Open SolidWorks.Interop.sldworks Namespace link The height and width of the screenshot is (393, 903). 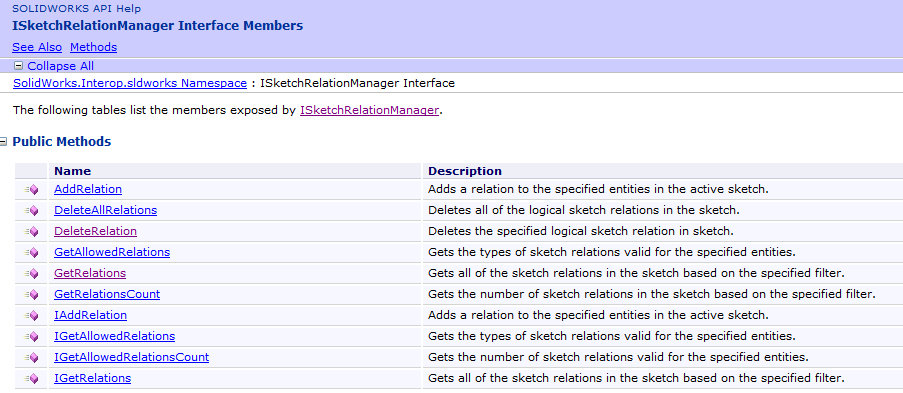130,83
